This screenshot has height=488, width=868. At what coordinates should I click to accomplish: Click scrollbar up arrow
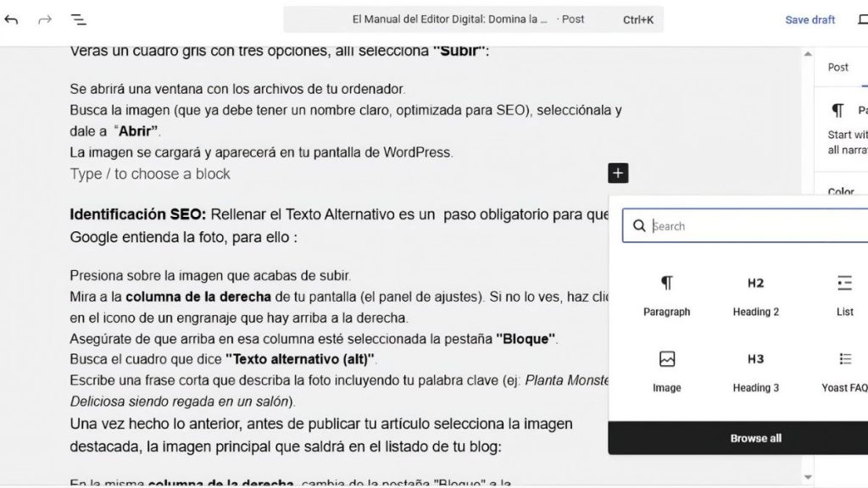pos(808,53)
